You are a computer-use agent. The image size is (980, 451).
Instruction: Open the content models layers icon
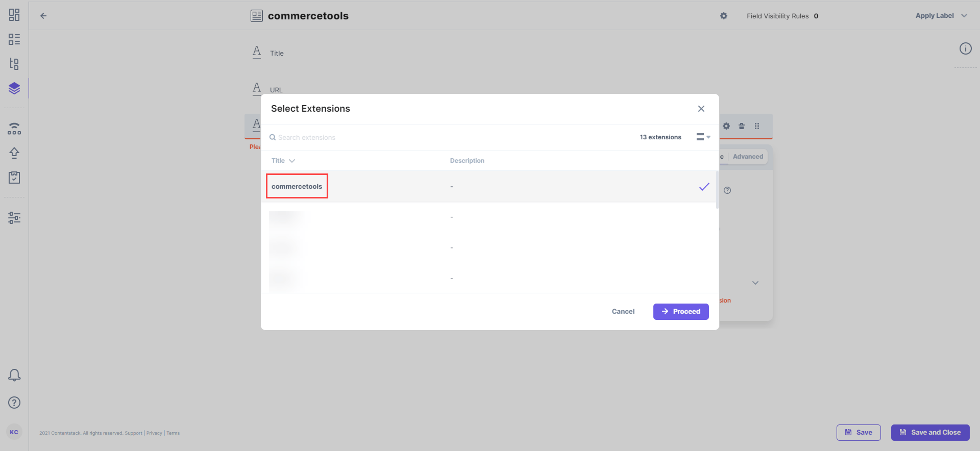coord(14,88)
